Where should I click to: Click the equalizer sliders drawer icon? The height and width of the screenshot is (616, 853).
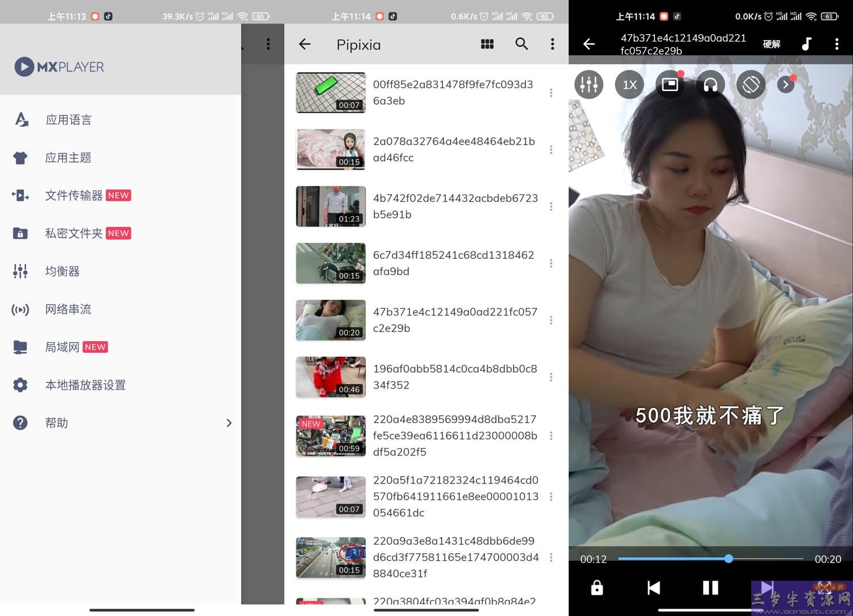tap(20, 271)
